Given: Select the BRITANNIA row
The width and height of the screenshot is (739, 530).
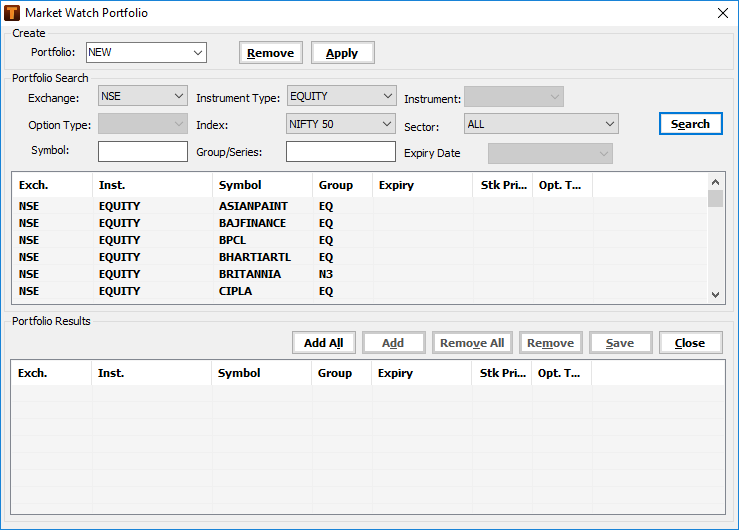Looking at the screenshot, I should [359, 274].
